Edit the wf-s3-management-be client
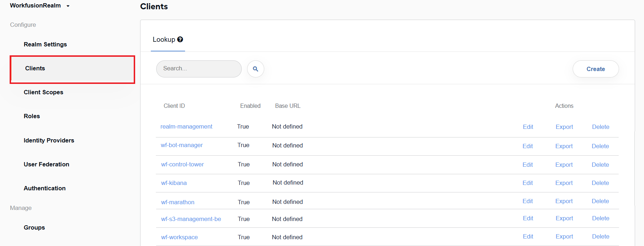Screen dimensions: 644x246 tap(528, 218)
